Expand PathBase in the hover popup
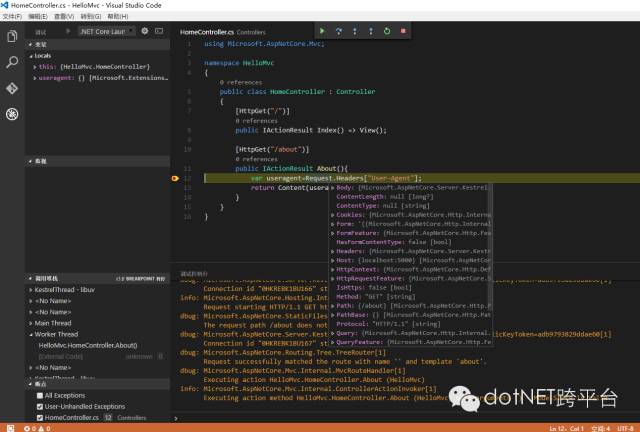This screenshot has height=432, width=640. [x=333, y=315]
